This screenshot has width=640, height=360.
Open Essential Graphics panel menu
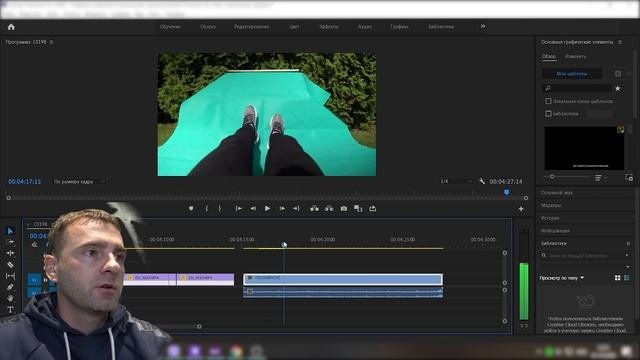click(620, 42)
